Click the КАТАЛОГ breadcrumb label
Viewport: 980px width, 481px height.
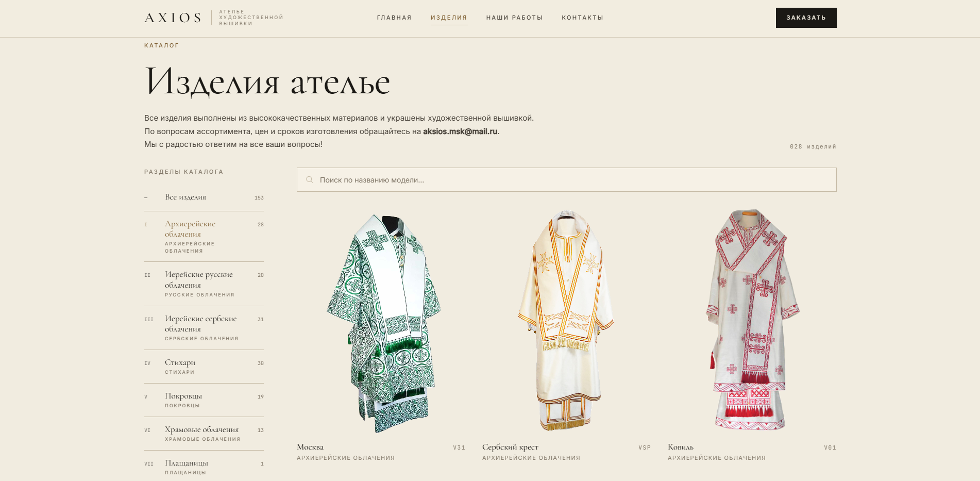click(x=161, y=45)
